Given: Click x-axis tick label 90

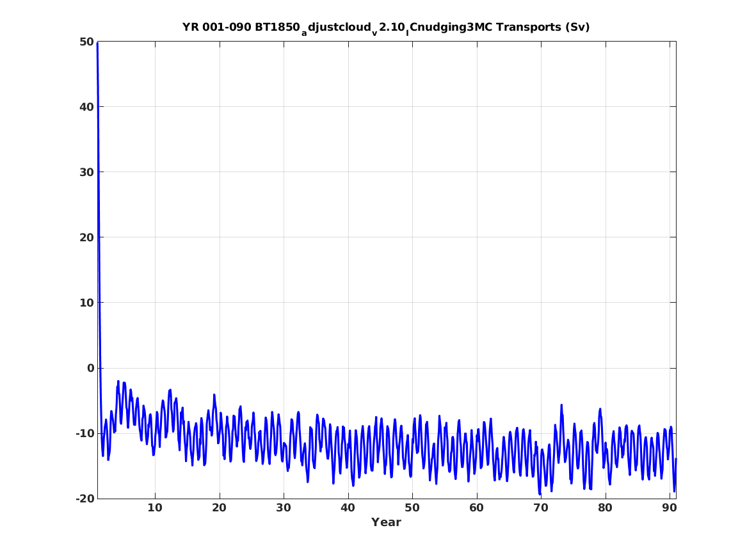Looking at the screenshot, I should click(x=670, y=508).
